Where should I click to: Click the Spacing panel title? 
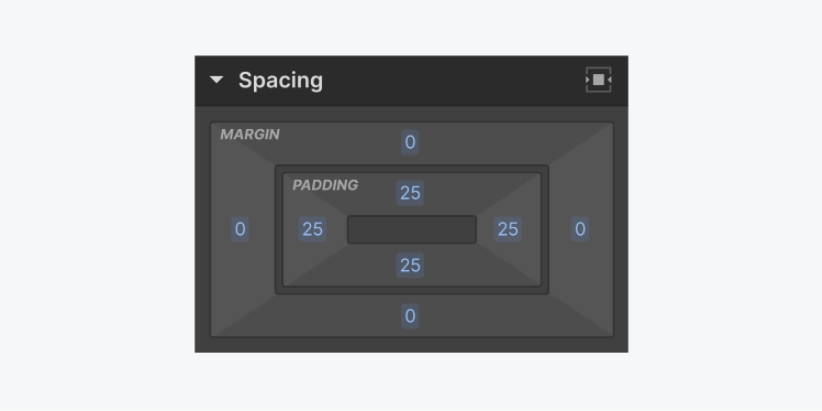280,80
